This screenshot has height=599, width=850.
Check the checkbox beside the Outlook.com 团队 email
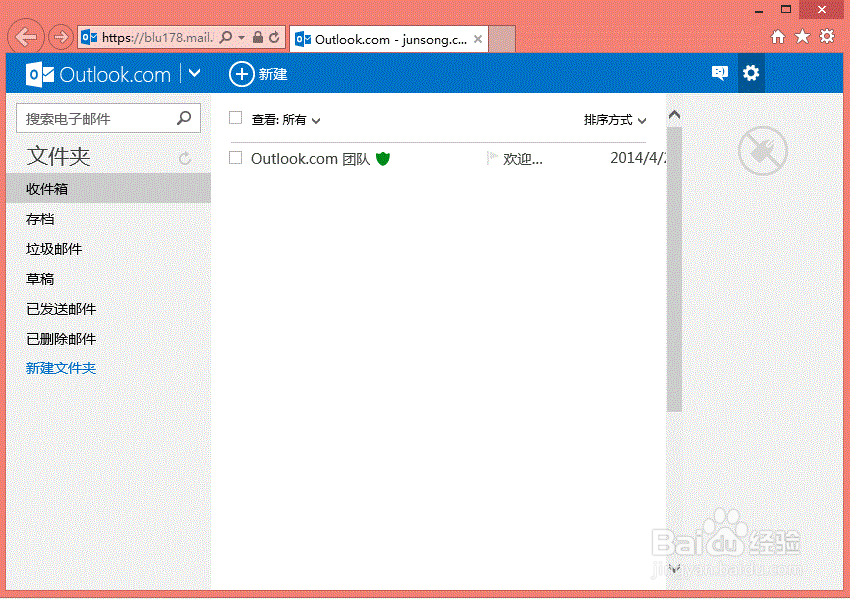[235, 158]
